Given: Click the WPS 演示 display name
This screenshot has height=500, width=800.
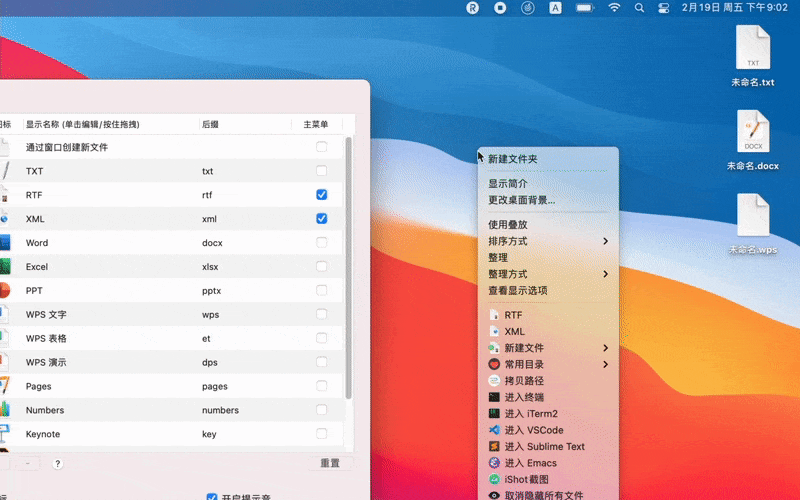Looking at the screenshot, I should [x=46, y=362].
